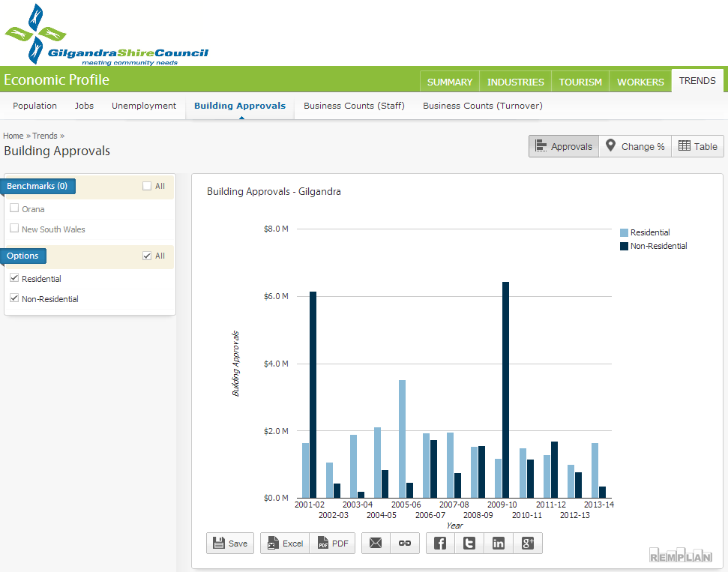
Task: Go to the Population sub-tab
Action: click(34, 106)
